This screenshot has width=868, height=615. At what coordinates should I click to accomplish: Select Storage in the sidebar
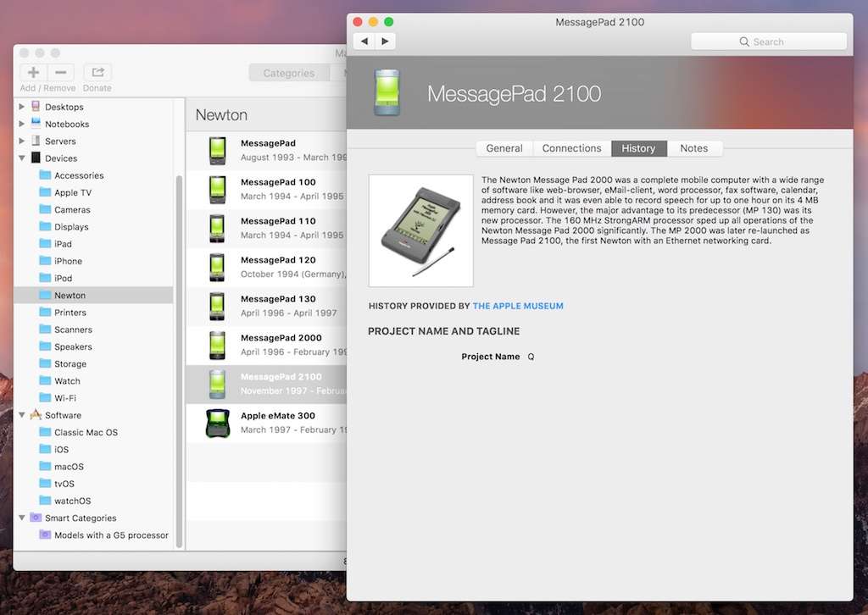tap(70, 363)
